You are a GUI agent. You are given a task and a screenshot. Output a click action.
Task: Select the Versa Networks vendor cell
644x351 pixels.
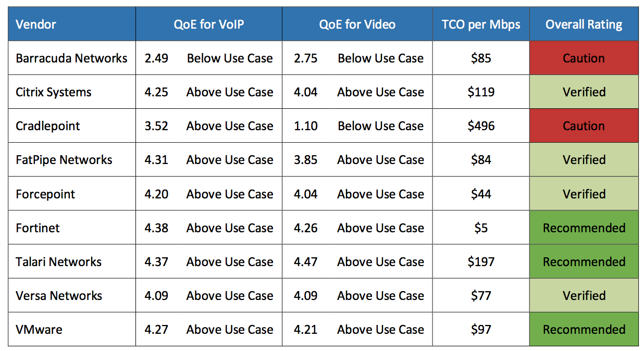click(x=59, y=296)
